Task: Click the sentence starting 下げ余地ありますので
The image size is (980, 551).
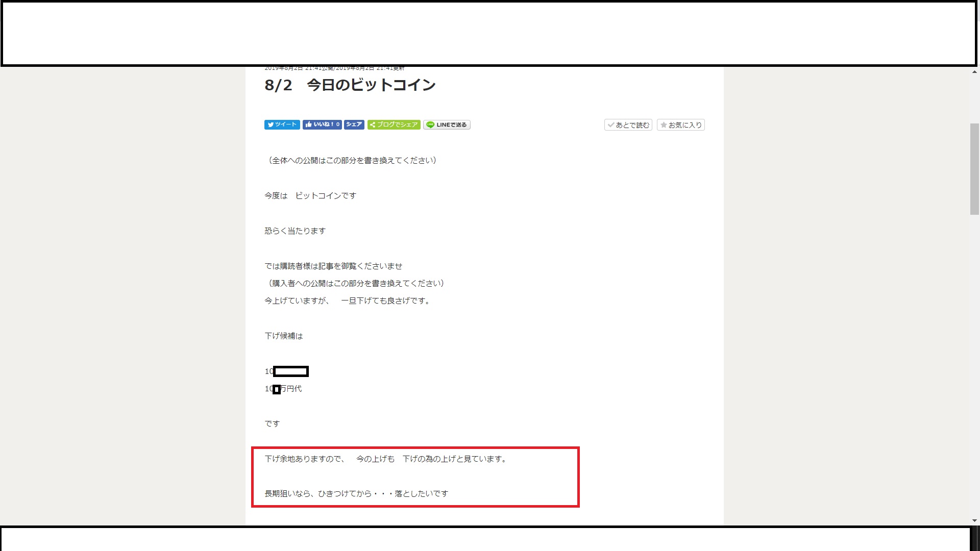Action: pyautogui.click(x=385, y=459)
